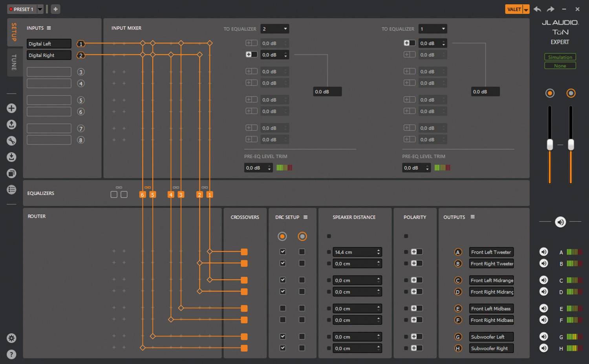Click the copy/duplicate icon in left sidebar
Screen dimensions: 589x364
point(11,173)
